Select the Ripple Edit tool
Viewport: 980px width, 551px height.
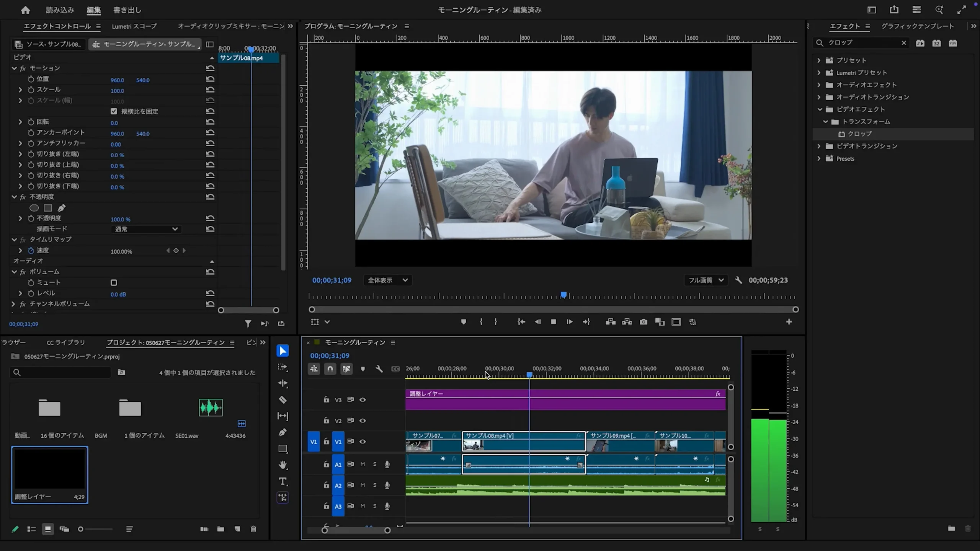click(x=283, y=383)
